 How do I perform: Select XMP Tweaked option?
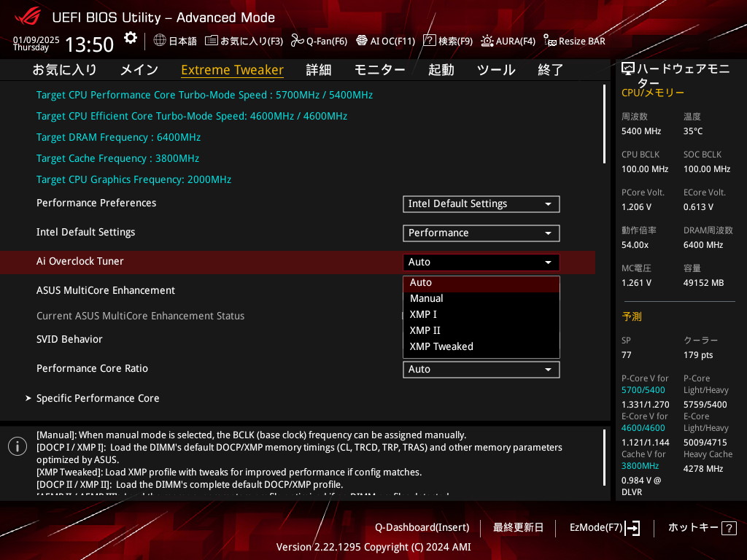441,346
